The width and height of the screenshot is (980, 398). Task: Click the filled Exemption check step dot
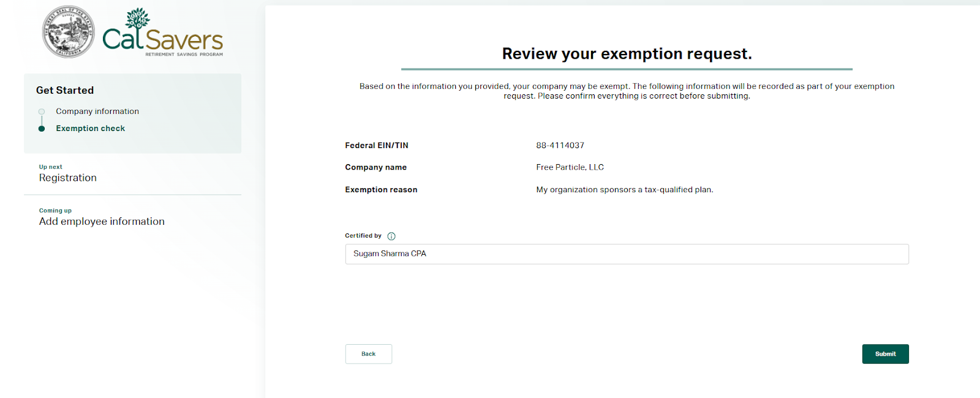42,129
